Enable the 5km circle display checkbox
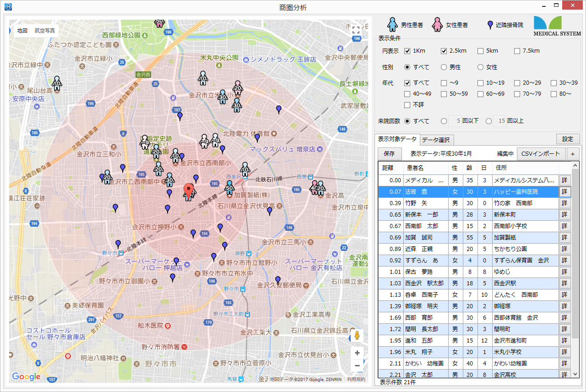Image resolution: width=586 pixels, height=392 pixels. [x=481, y=51]
